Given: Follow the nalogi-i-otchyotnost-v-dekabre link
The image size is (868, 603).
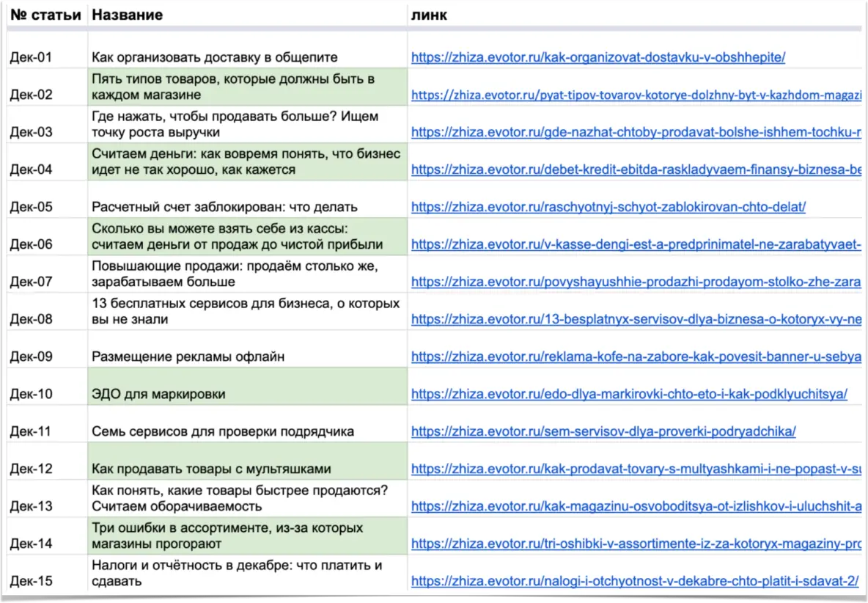Looking at the screenshot, I should (x=634, y=581).
